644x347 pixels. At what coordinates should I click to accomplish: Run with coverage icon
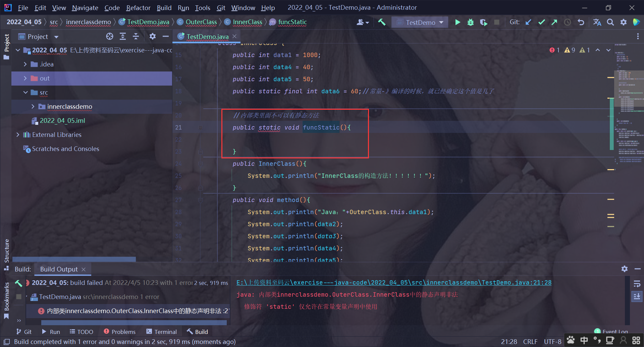click(483, 22)
